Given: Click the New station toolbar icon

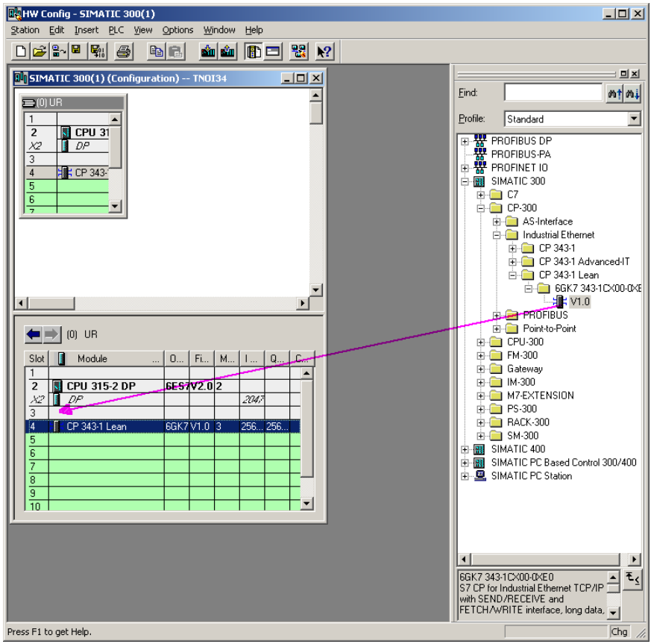Looking at the screenshot, I should click(21, 51).
